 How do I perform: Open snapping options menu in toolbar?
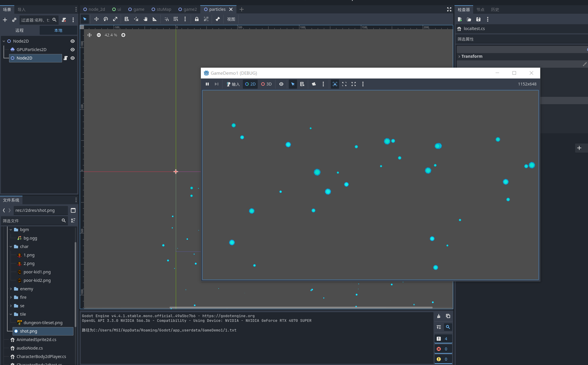tap(185, 19)
